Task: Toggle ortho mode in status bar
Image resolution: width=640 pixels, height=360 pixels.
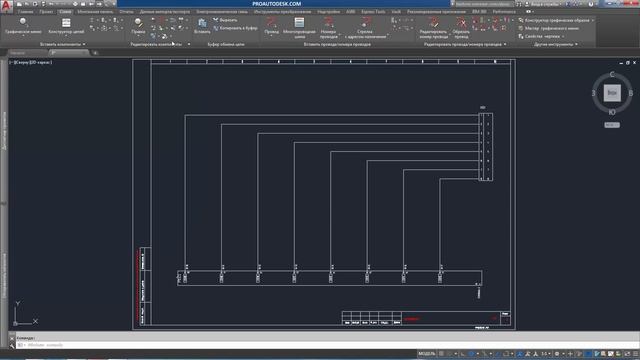Action: 463,353
